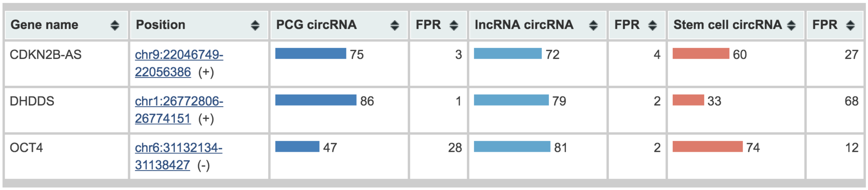This screenshot has height=190, width=868.
Task: Click the Gene name column sort arrows
Action: [115, 25]
